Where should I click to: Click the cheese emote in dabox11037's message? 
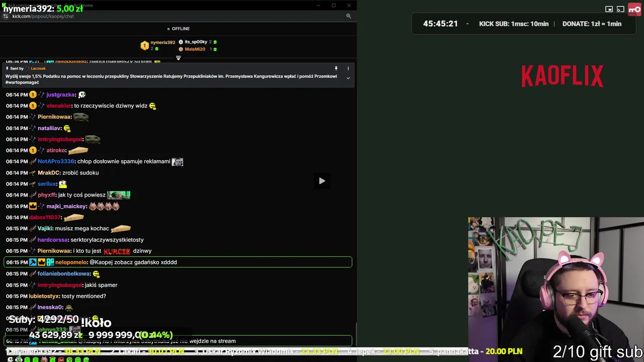click(x=73, y=217)
